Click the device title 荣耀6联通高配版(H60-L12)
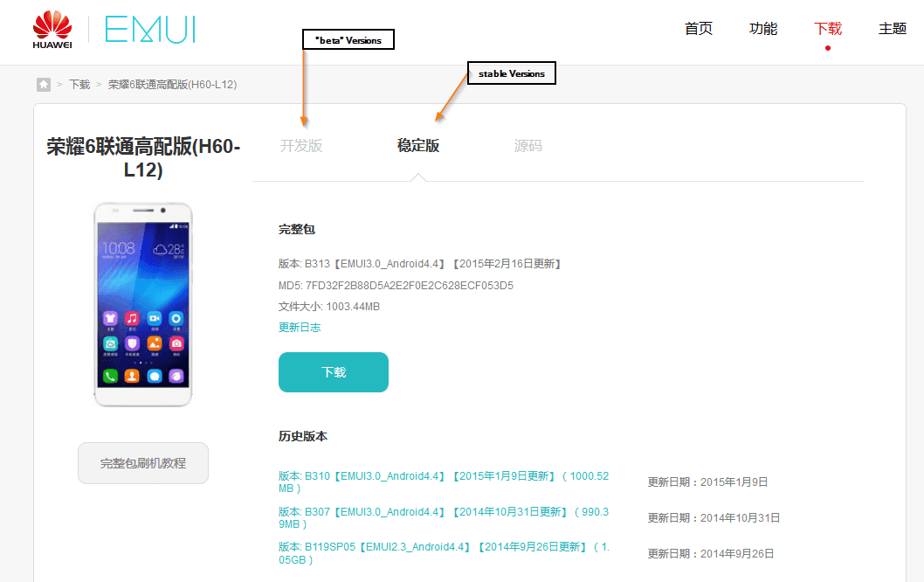 point(143,157)
